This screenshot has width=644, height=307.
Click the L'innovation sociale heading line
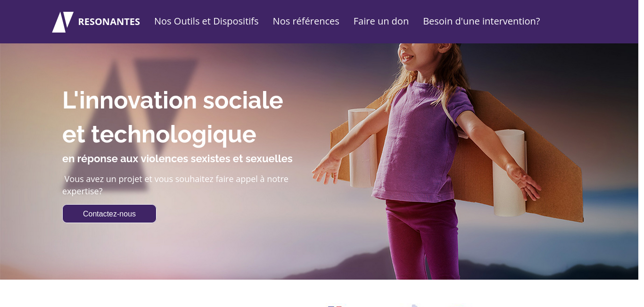click(x=173, y=100)
